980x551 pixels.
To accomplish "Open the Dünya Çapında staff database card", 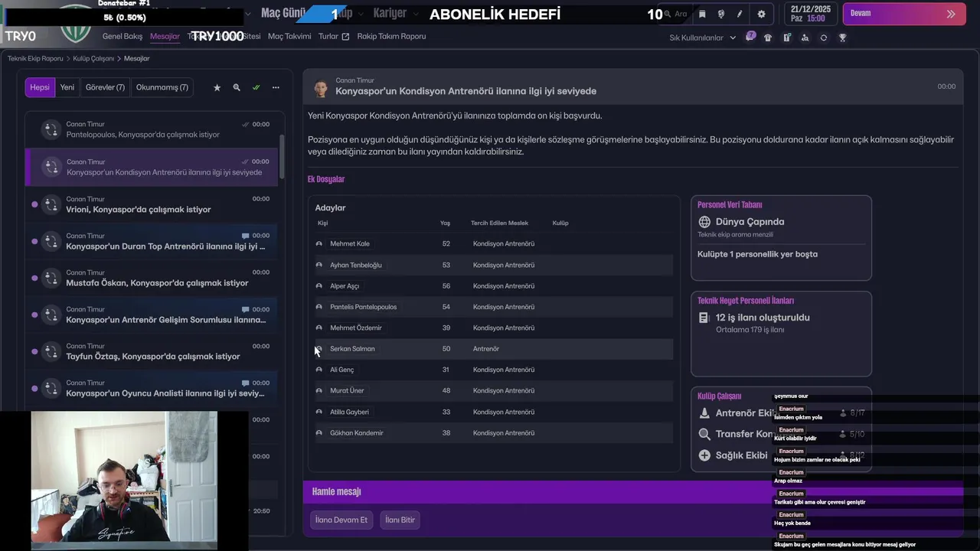I will [781, 238].
